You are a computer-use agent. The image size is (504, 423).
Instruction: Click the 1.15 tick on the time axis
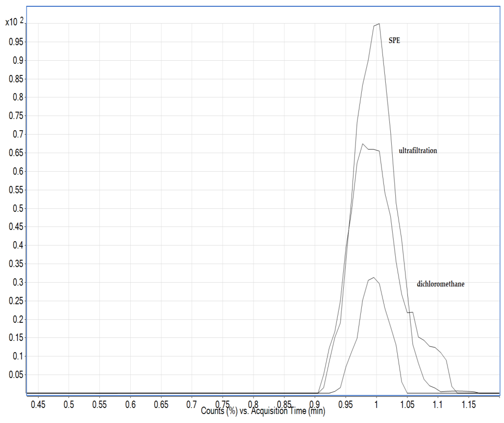(469, 405)
